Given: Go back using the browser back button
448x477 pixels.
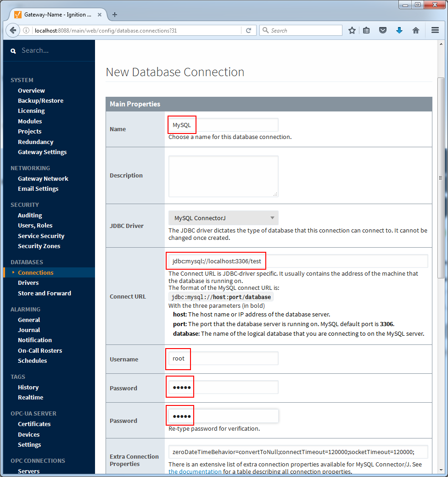Looking at the screenshot, I should (13, 30).
